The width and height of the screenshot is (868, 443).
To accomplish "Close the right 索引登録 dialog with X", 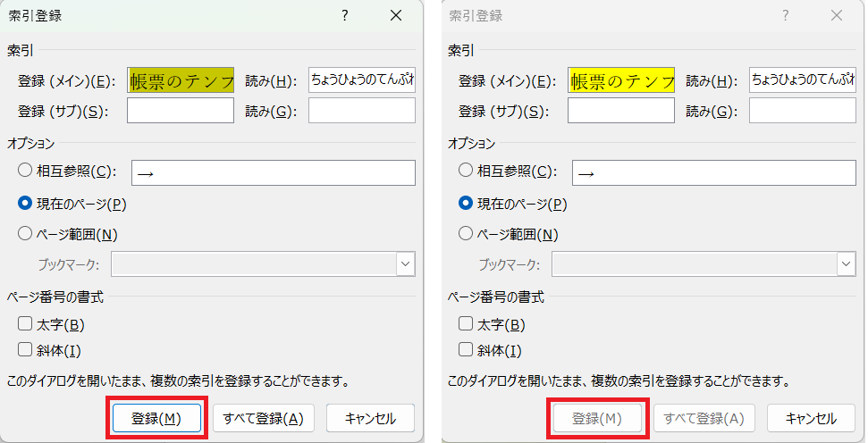I will tap(837, 16).
